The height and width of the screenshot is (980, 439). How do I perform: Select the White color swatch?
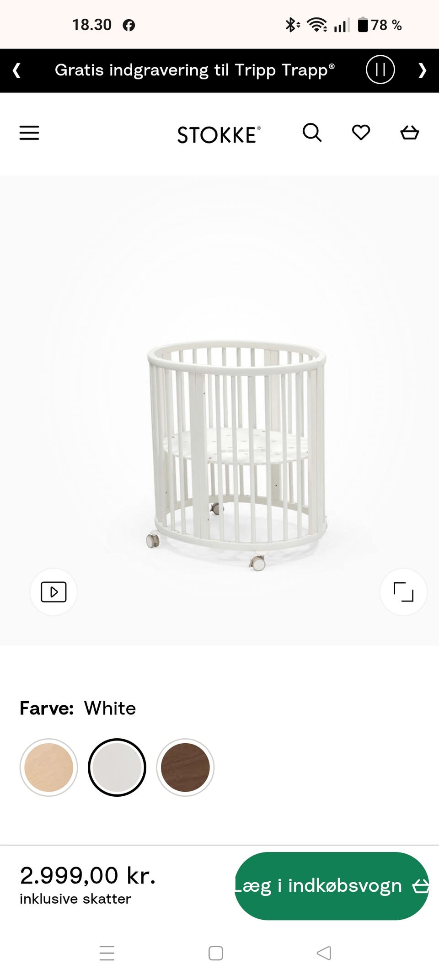117,767
